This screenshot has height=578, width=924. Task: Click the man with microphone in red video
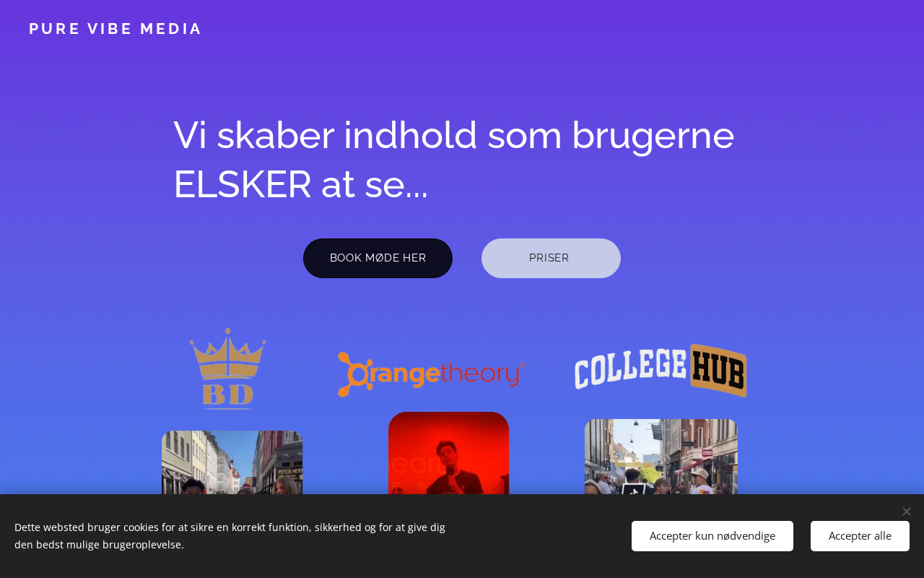pyautogui.click(x=450, y=470)
